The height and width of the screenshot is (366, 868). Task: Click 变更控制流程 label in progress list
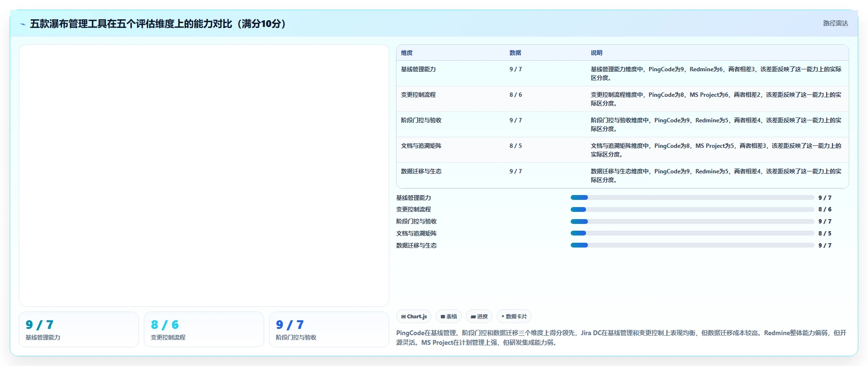(x=414, y=209)
